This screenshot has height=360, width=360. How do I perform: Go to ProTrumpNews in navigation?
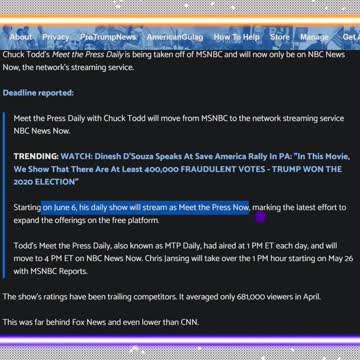click(108, 37)
